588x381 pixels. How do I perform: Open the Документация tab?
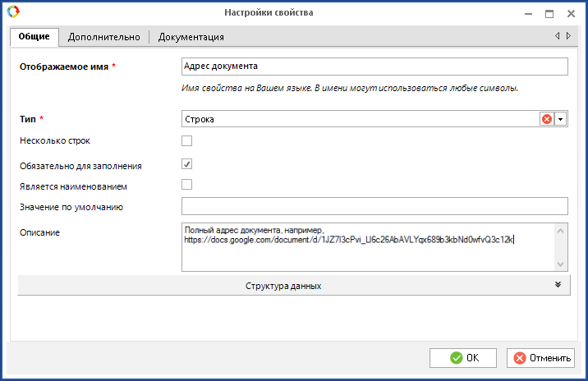[x=191, y=37]
